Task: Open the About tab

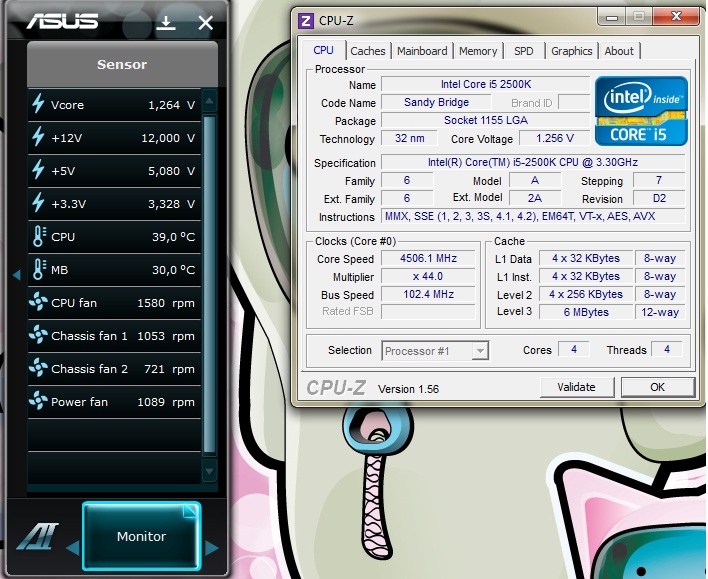Action: pos(619,51)
